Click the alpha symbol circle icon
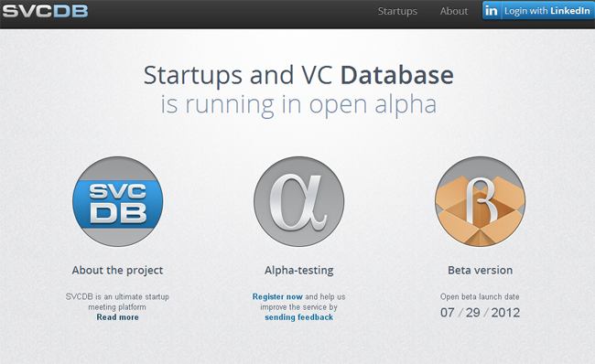The width and height of the screenshot is (595, 364). (299, 202)
